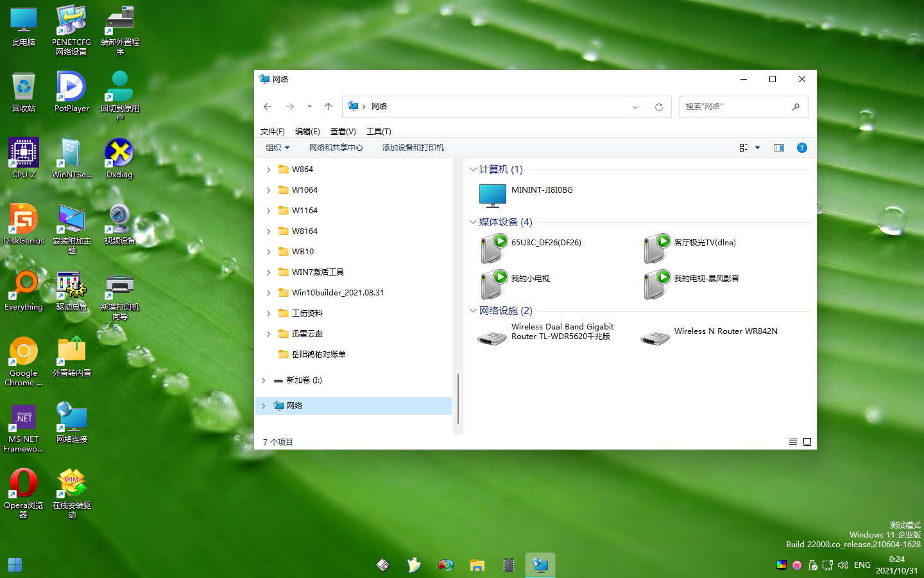The height and width of the screenshot is (578, 924).
Task: Click 网络和共享中心 toolbar button
Action: 336,148
